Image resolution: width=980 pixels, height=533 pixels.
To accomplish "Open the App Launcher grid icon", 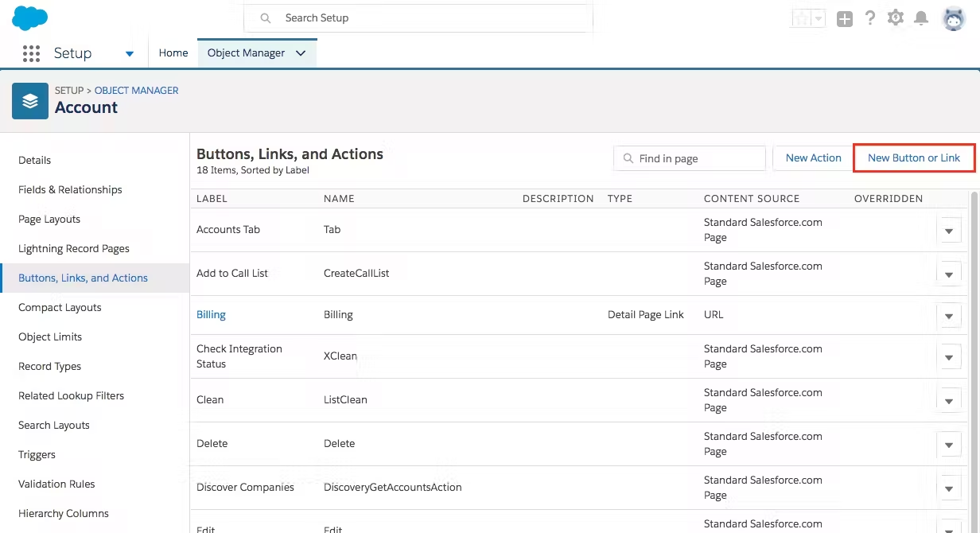I will (x=31, y=53).
